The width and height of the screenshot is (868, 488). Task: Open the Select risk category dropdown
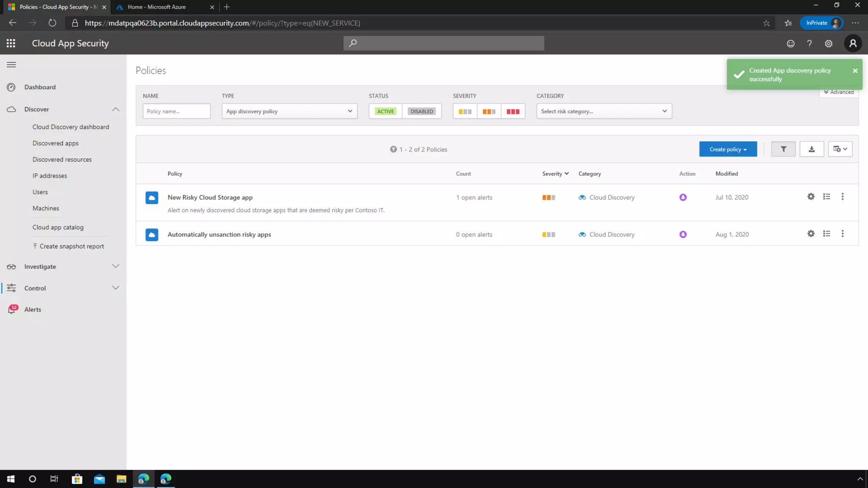point(604,111)
